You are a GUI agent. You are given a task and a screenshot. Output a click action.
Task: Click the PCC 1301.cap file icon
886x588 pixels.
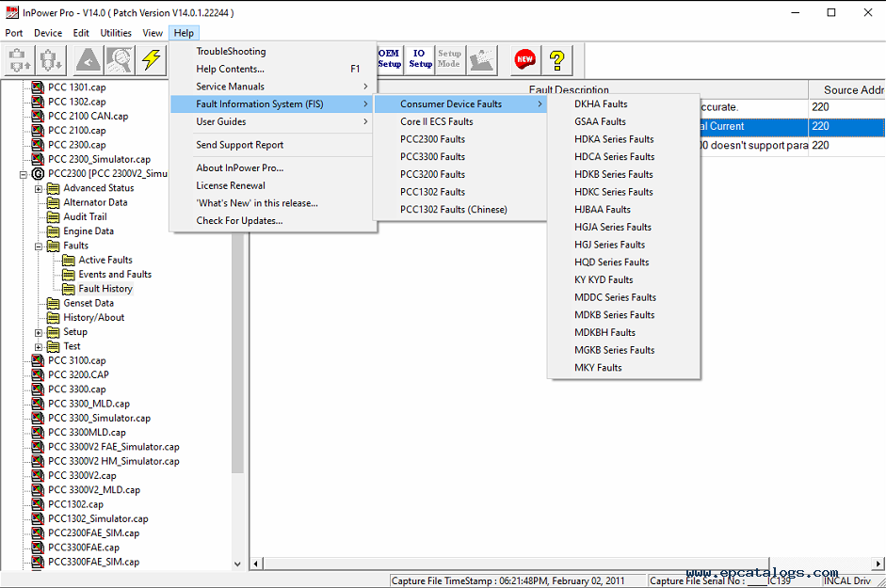point(38,87)
